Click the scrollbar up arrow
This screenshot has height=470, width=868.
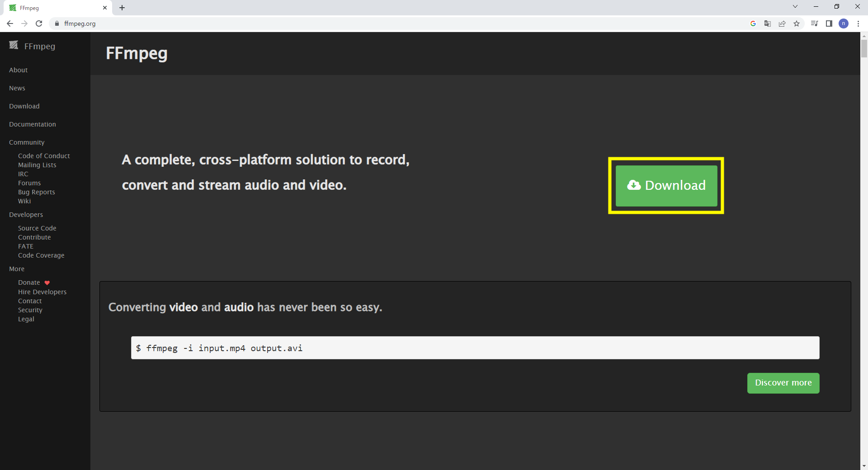[864, 36]
